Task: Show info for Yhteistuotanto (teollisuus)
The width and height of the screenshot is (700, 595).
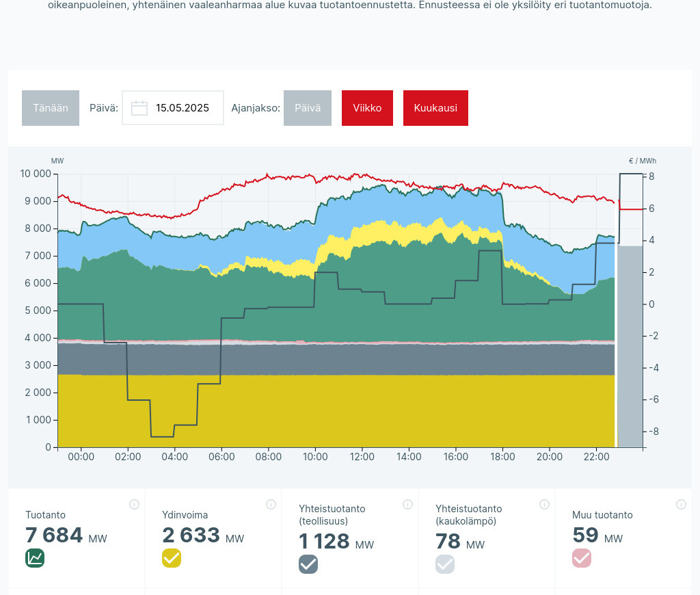Action: (x=407, y=505)
